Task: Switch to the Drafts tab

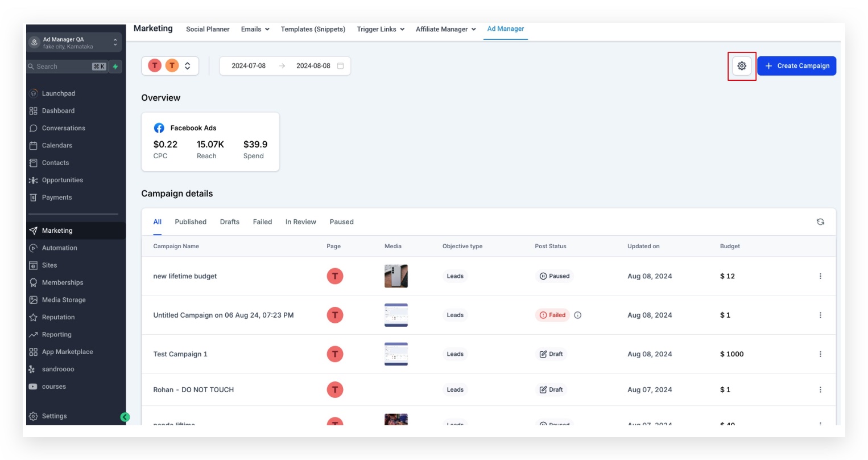Action: coord(230,222)
